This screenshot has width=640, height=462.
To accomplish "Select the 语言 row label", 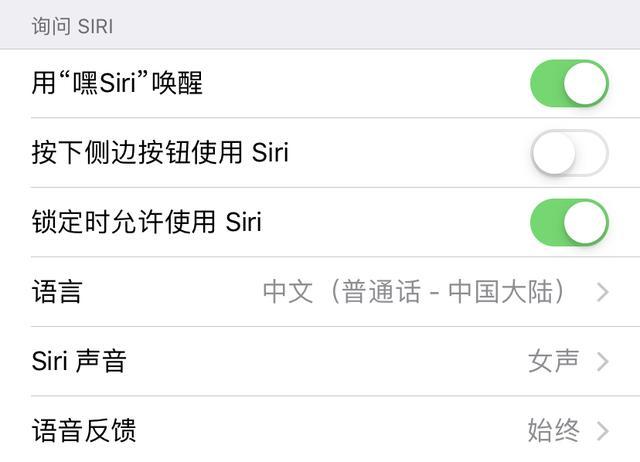I will pos(57,292).
